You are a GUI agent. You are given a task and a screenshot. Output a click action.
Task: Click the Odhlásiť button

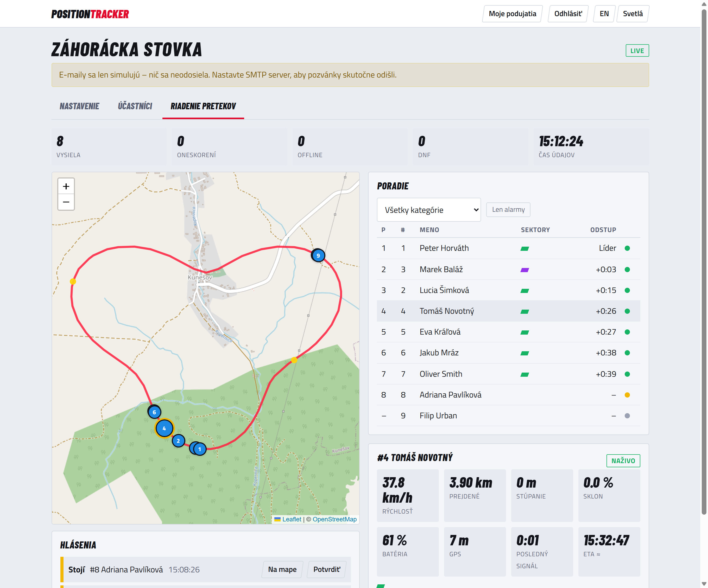[x=568, y=14]
